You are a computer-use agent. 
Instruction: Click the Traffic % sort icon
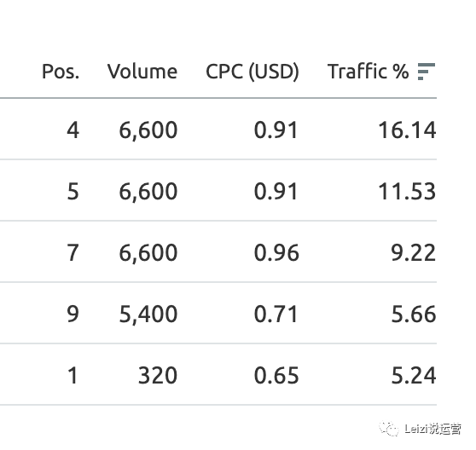click(x=427, y=72)
